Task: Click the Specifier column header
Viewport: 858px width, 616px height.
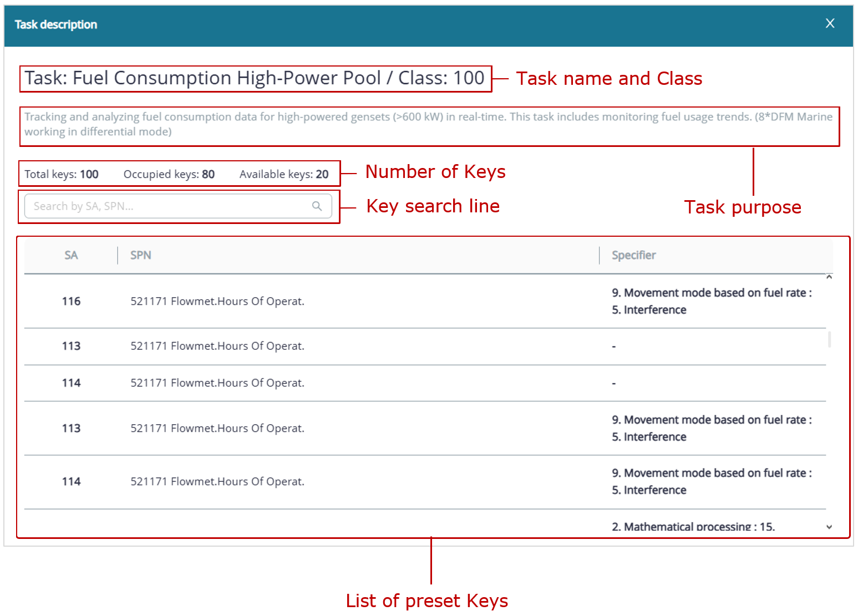Action: [633, 256]
